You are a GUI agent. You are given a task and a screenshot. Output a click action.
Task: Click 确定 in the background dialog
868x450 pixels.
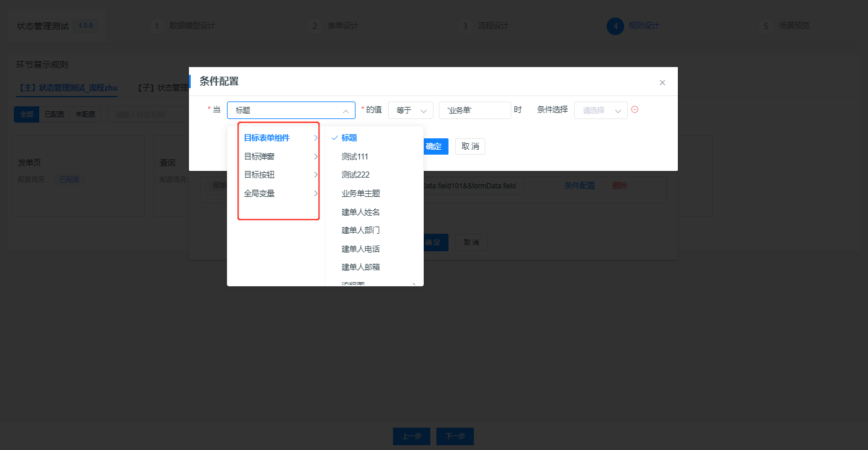(435, 242)
